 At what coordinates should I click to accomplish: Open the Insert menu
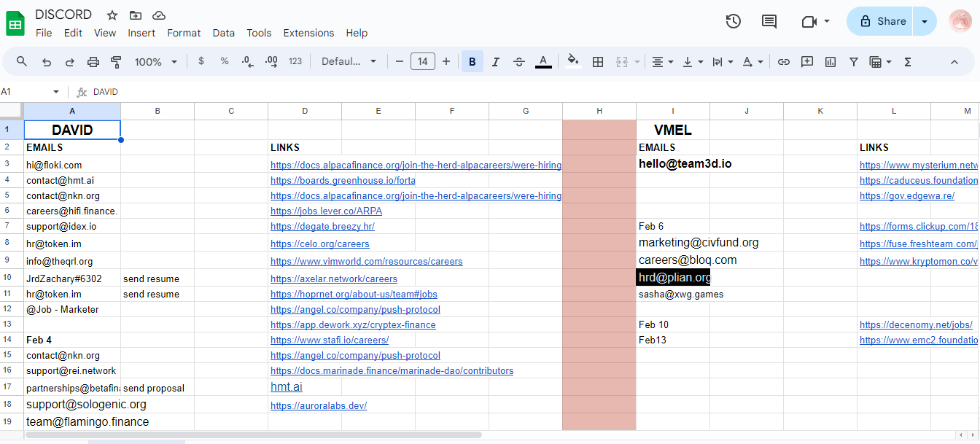(141, 33)
